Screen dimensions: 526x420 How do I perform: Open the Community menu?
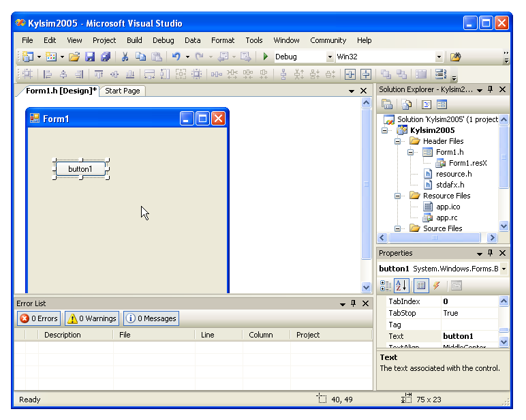click(x=328, y=40)
